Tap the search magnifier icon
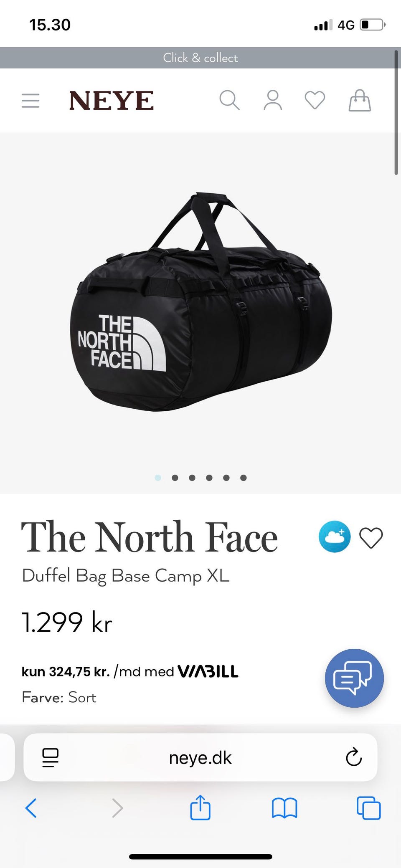Image resolution: width=401 pixels, height=868 pixels. 230,100
